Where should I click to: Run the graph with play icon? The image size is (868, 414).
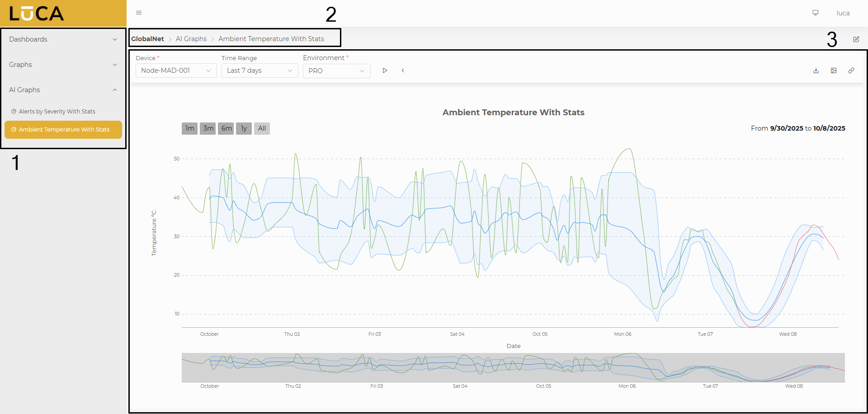(385, 71)
